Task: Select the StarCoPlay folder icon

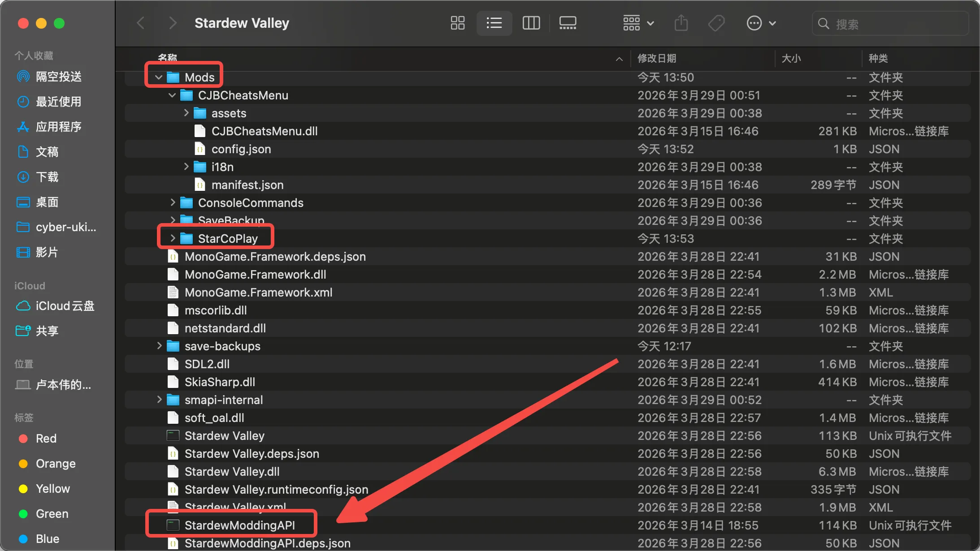Action: 186,238
